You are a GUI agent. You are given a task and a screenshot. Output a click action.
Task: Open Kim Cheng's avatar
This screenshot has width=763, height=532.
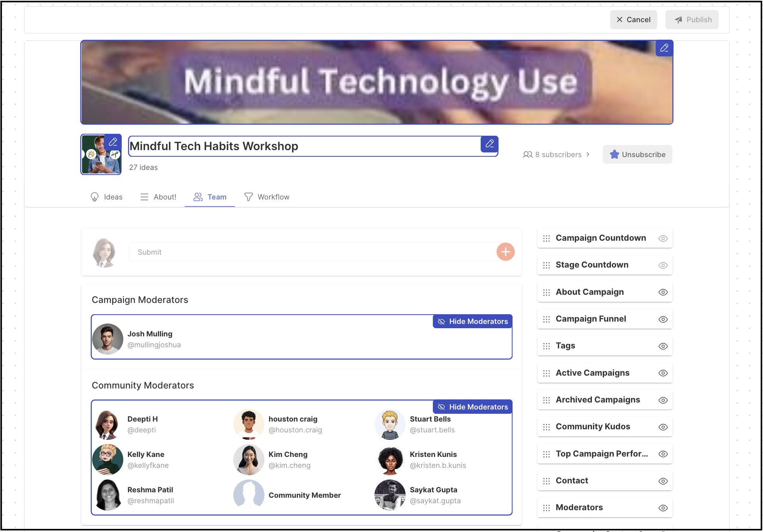[x=249, y=460]
